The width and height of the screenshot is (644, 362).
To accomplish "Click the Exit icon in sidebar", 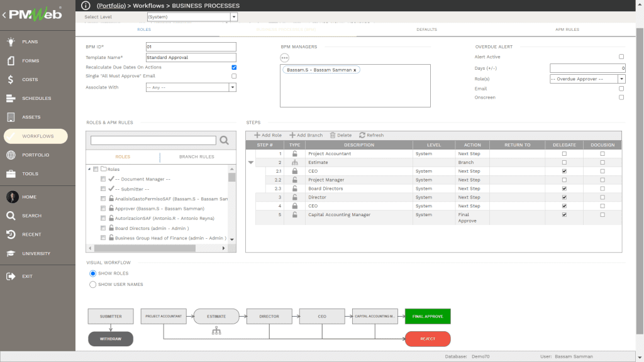I will coord(11,277).
